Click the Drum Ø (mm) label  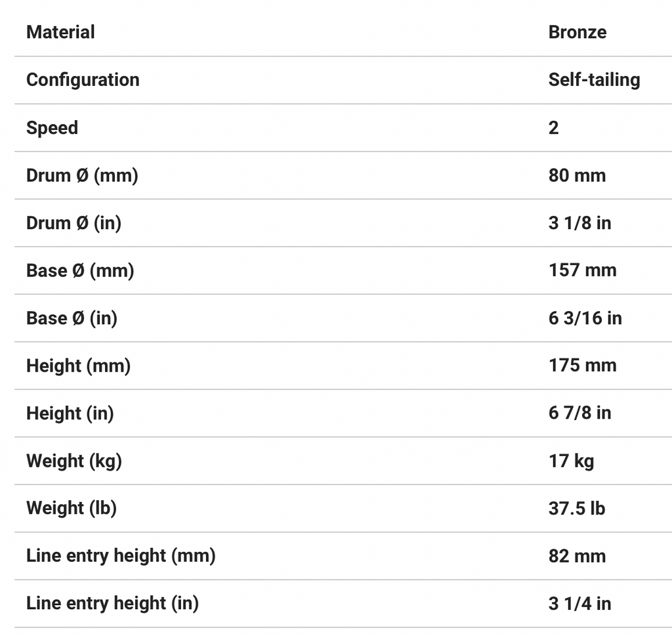[x=82, y=175]
